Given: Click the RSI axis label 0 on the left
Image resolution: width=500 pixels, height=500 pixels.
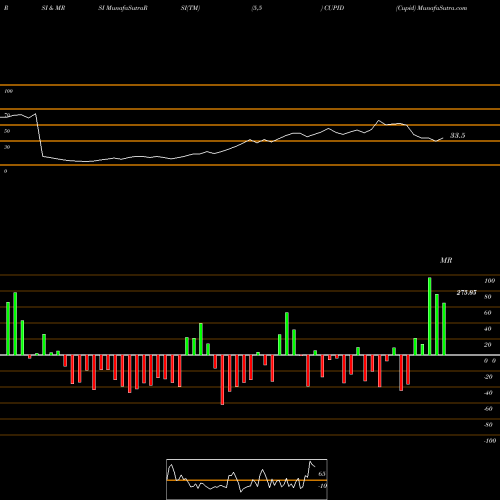Looking at the screenshot, I should [5, 171].
